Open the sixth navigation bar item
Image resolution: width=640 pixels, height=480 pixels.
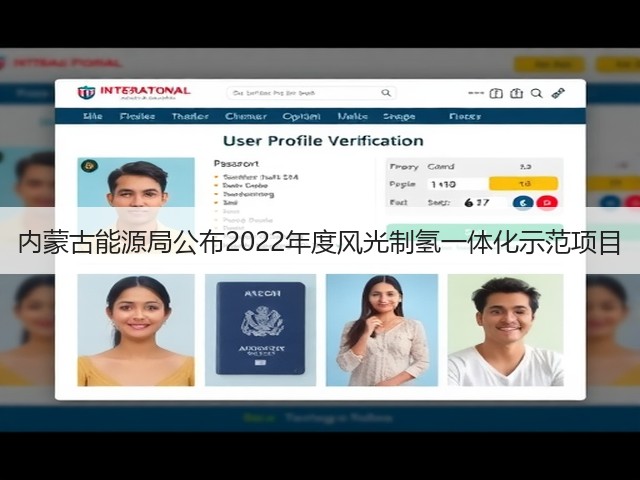click(353, 116)
